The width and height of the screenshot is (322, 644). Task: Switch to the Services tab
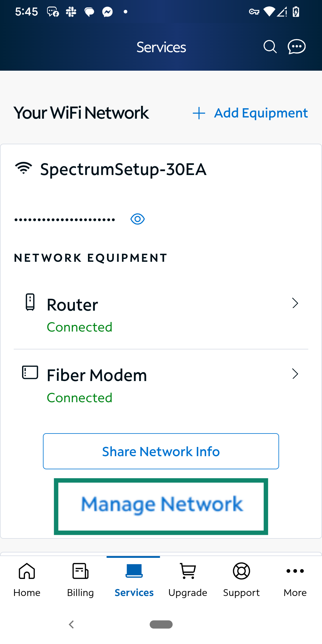click(134, 578)
